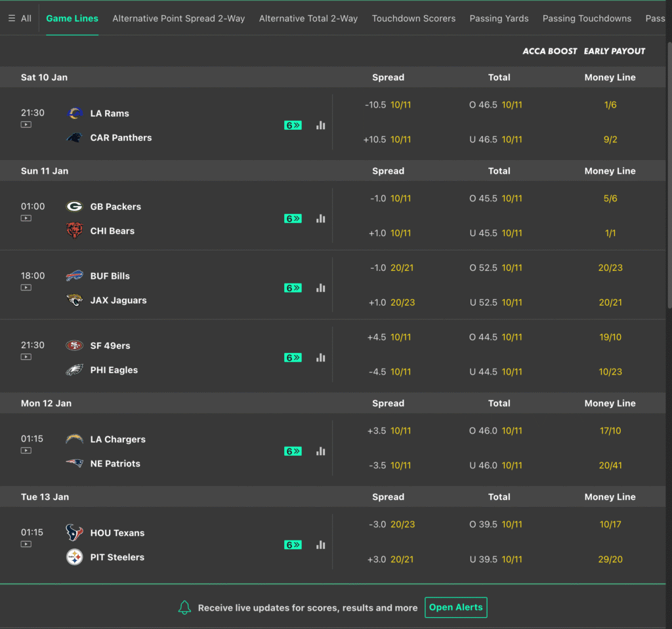Select LA Chargers money line 17/10

(610, 431)
